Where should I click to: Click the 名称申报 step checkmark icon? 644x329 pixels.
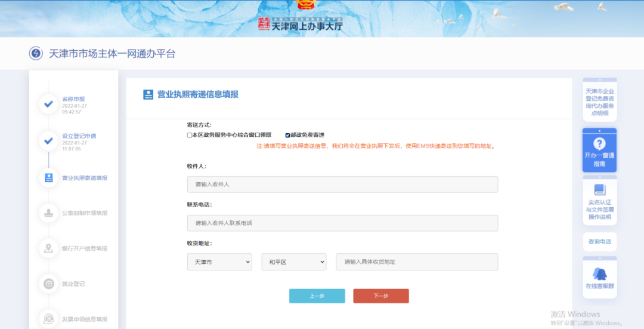pos(48,104)
